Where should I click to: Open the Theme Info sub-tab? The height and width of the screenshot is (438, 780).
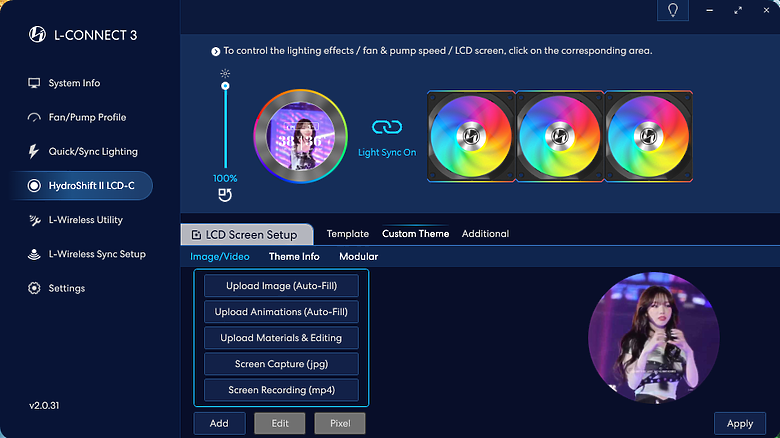294,257
